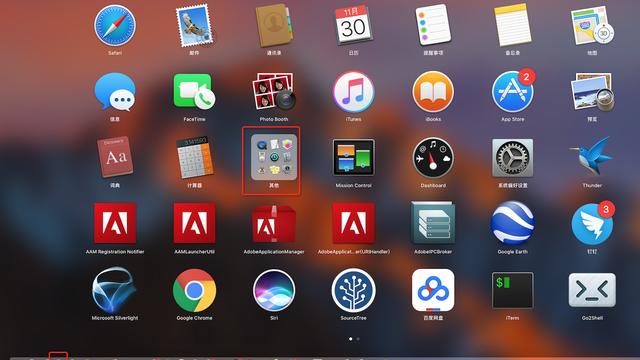The image size is (640, 360).
Task: Open iTerm terminal
Action: 513,290
